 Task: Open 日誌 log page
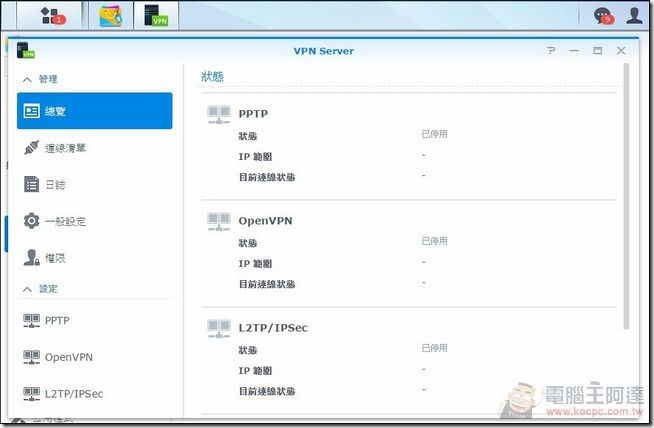tap(95, 184)
